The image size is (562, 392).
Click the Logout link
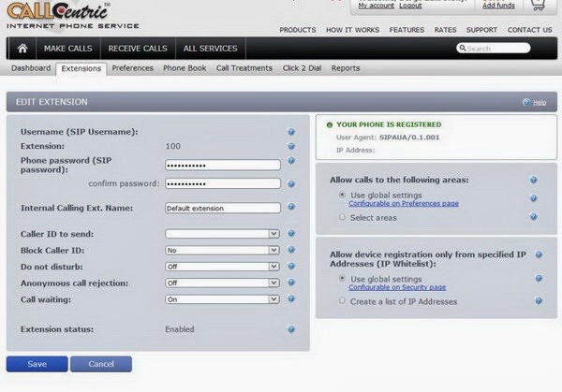[410, 6]
